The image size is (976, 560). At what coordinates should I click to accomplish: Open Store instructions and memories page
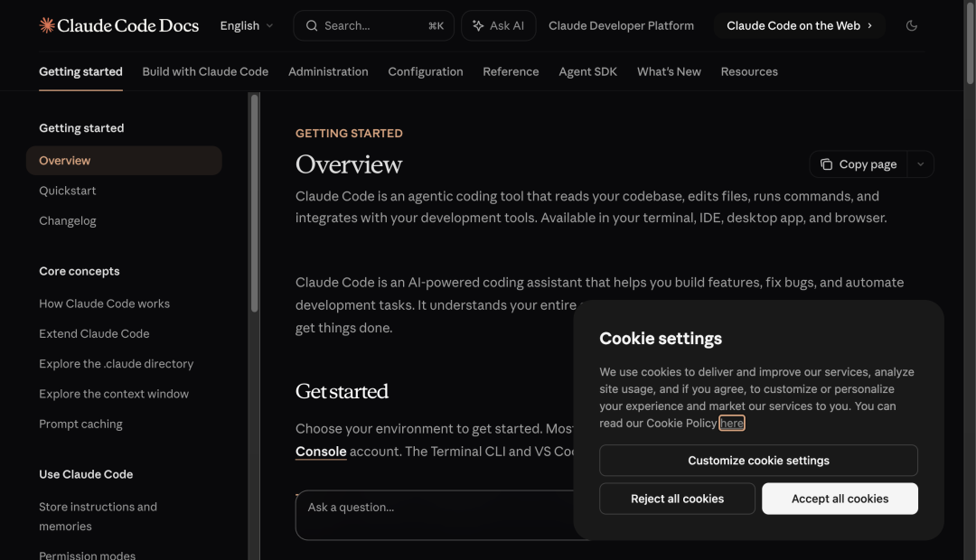(x=98, y=517)
